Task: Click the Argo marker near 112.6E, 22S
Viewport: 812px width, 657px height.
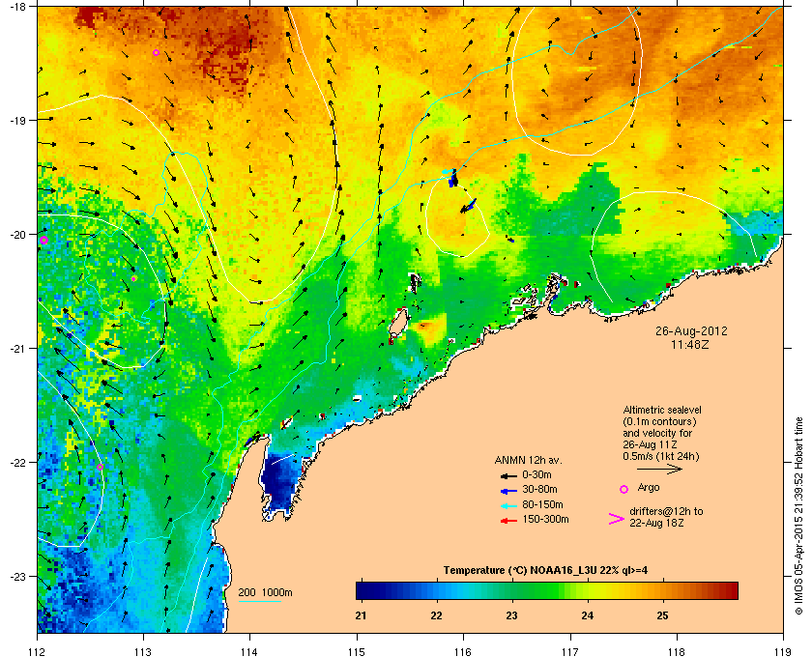Action: coord(100,467)
